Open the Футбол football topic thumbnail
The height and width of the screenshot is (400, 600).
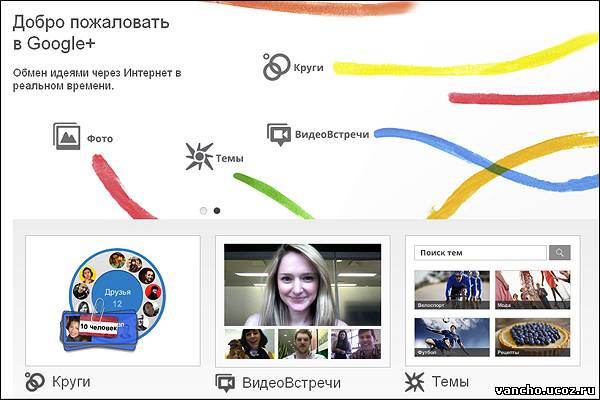coord(452,337)
